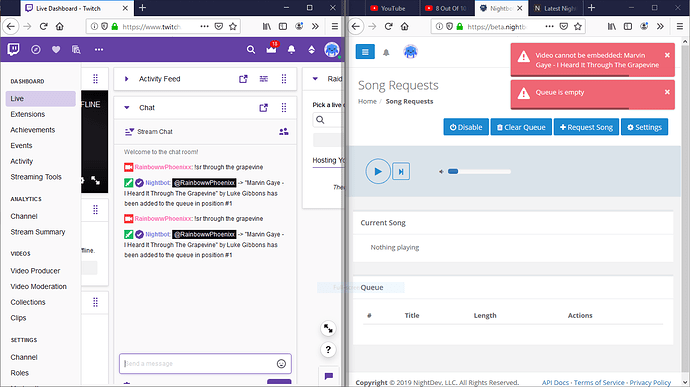The image size is (690, 387).
Task: Skip to next song in Nightbot player
Action: click(x=401, y=172)
